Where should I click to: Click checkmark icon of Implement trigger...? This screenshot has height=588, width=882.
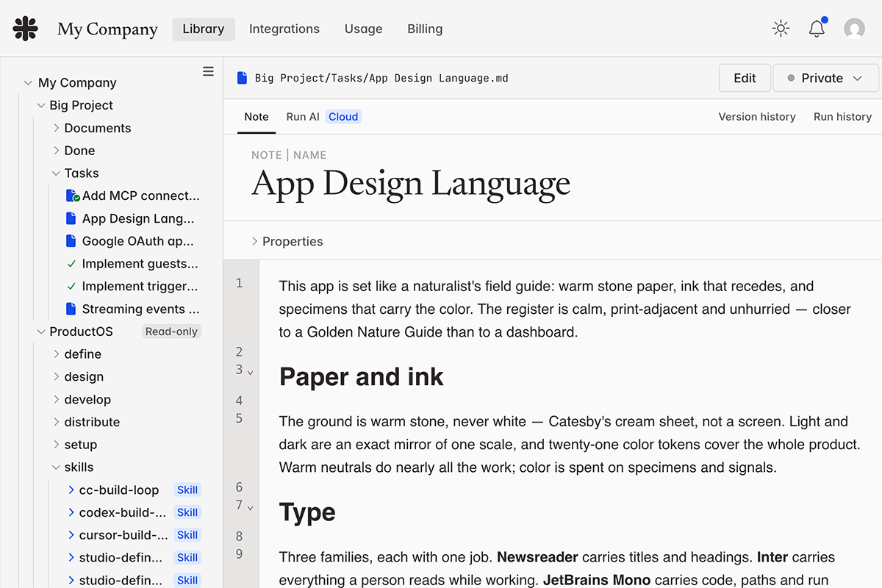point(71,287)
